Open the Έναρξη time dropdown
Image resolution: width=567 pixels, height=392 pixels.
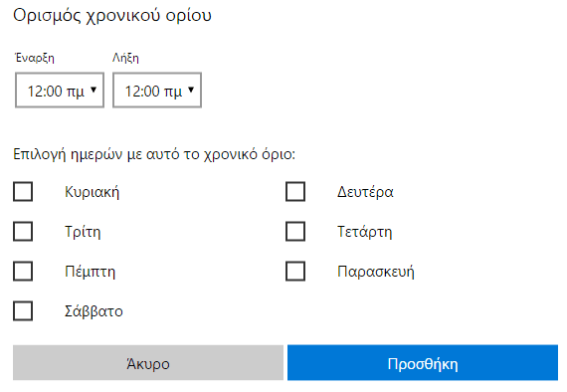point(60,91)
